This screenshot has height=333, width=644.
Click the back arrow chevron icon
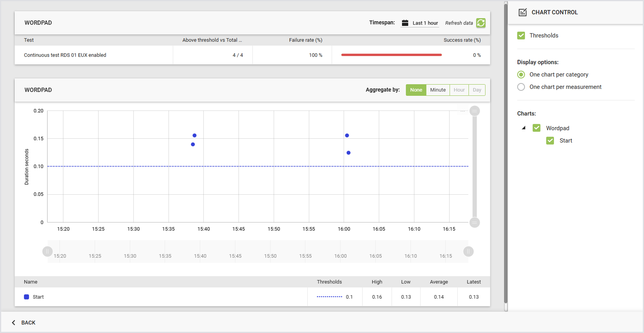(14, 323)
